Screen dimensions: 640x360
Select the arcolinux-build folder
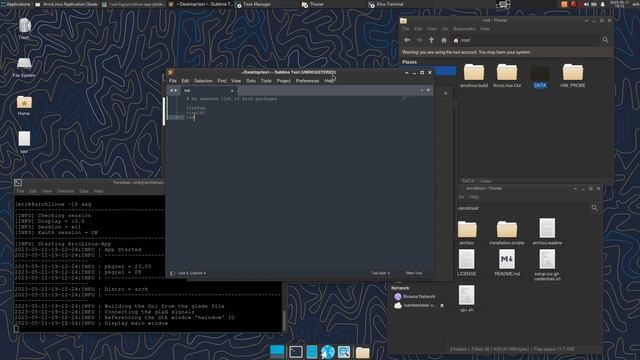pos(474,76)
